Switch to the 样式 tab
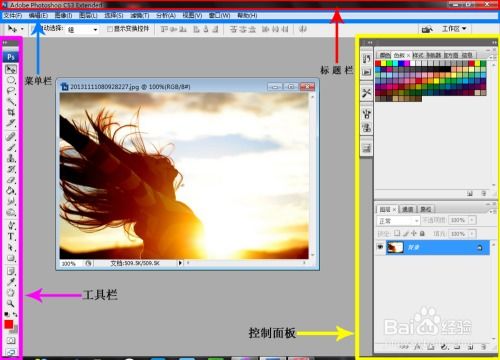This screenshot has width=500, height=360. [418, 55]
